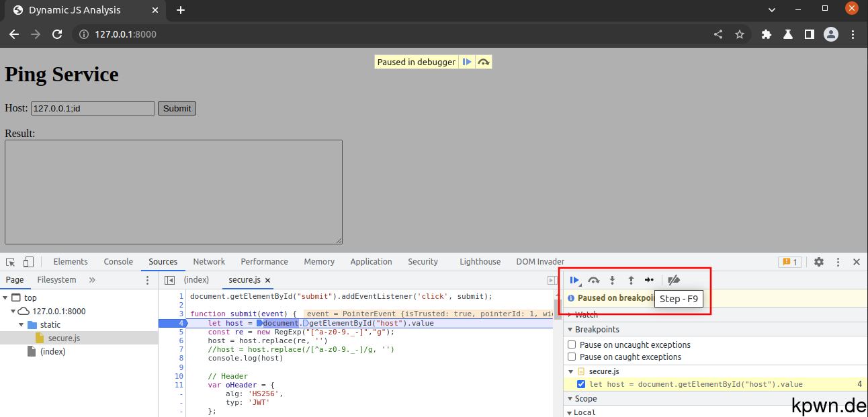Click the Submit button
This screenshot has height=417, width=868.
pyautogui.click(x=177, y=108)
